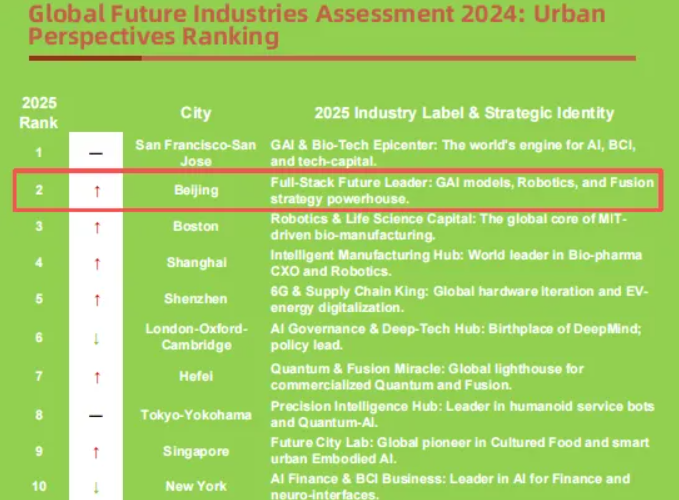Select the up arrow next to Shanghai
This screenshot has height=500, width=679.
tap(96, 263)
